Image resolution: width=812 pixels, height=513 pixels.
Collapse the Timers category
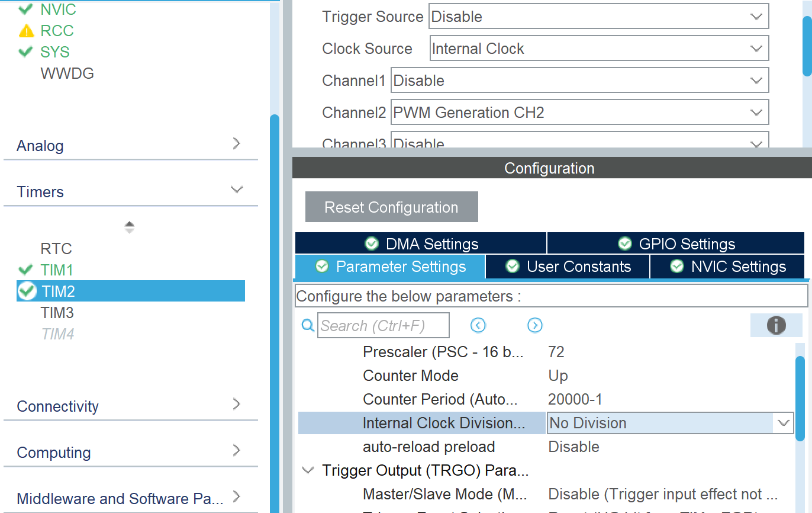click(x=237, y=190)
